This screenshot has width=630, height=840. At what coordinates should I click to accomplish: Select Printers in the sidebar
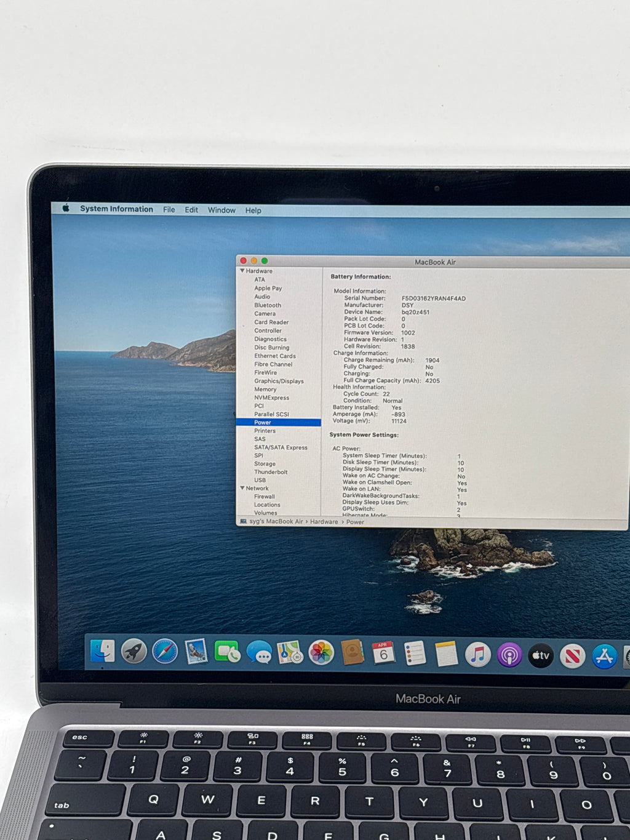point(265,431)
